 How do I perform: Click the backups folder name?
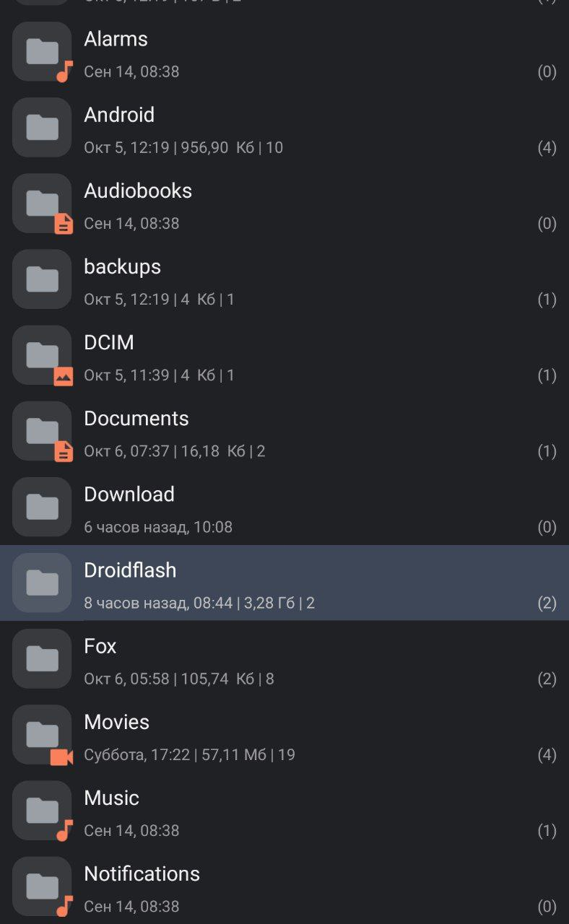(122, 266)
